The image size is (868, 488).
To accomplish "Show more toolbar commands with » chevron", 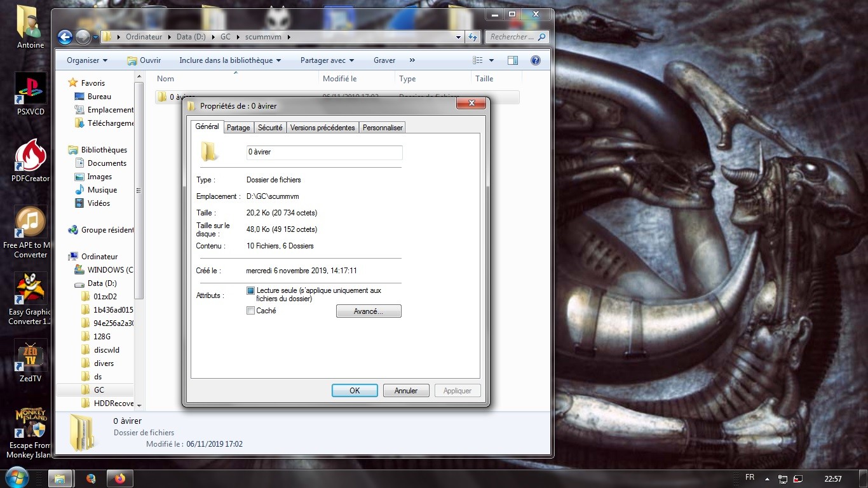I will pyautogui.click(x=412, y=60).
